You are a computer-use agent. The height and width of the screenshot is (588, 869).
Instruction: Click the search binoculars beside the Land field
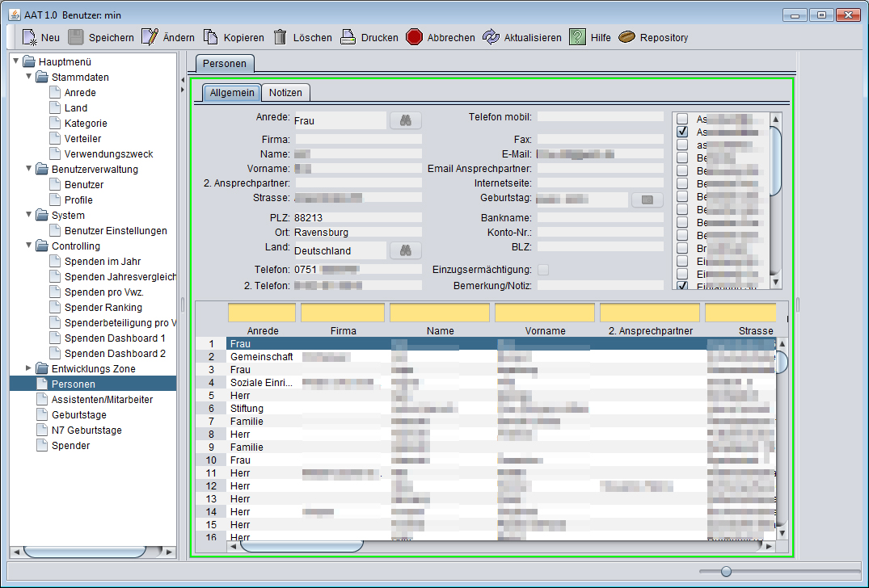tap(405, 250)
